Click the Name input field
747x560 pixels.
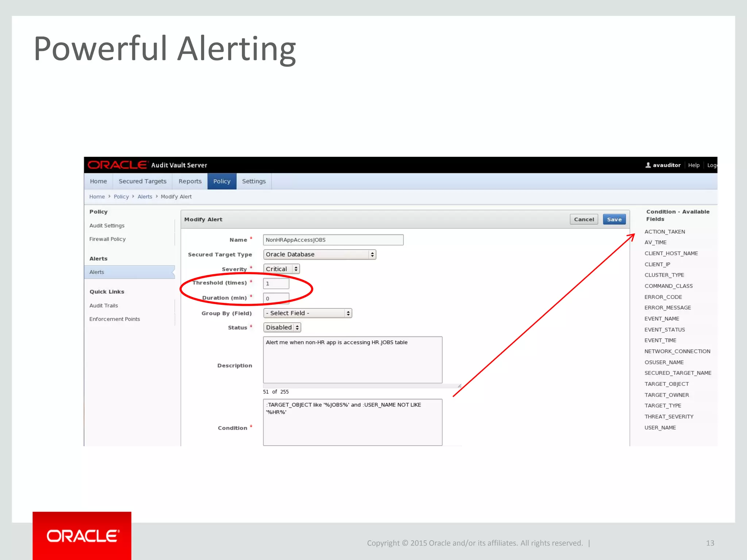(x=333, y=240)
